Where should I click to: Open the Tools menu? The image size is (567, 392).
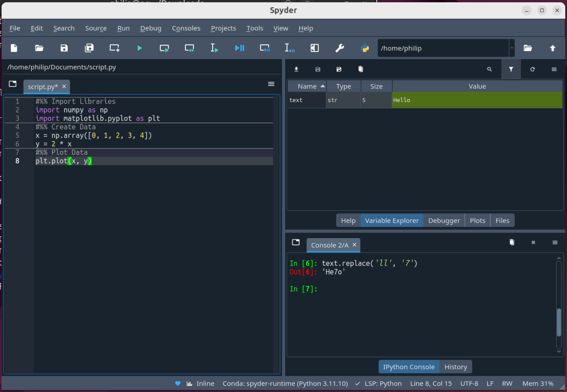coord(255,28)
